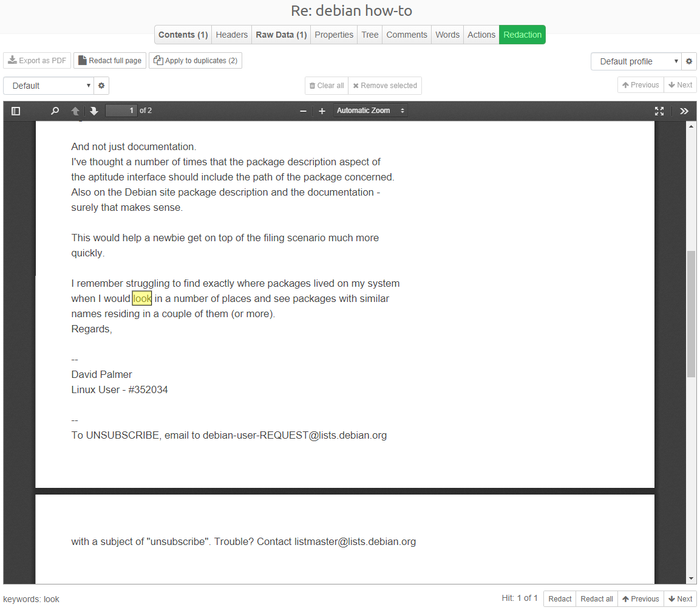
Task: Zoom out of the document
Action: point(303,111)
